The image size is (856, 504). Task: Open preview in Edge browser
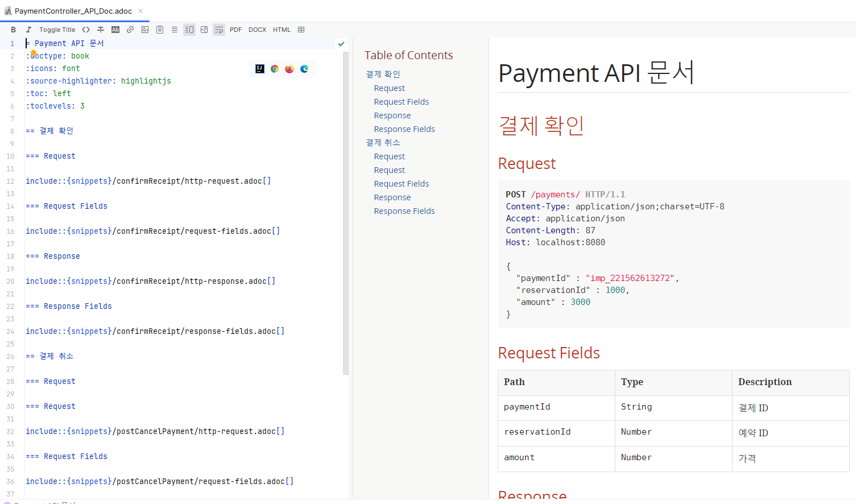click(x=304, y=69)
